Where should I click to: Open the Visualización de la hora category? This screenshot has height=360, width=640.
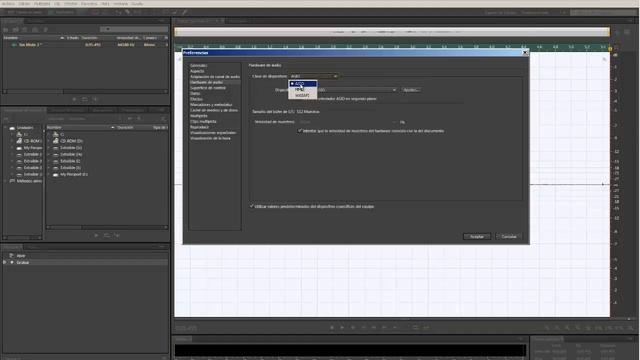click(210, 138)
